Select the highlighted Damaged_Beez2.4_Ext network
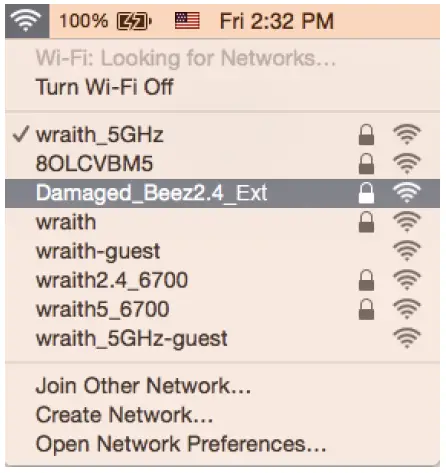Image resolution: width=446 pixels, height=473 pixels. point(222,193)
